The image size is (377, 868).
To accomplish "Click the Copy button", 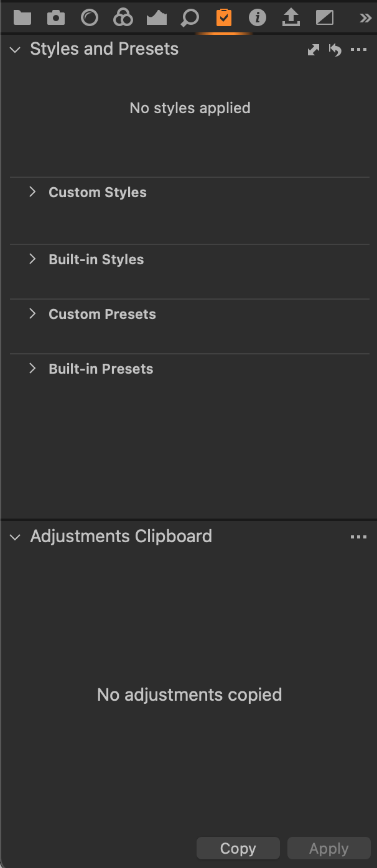I will click(238, 849).
